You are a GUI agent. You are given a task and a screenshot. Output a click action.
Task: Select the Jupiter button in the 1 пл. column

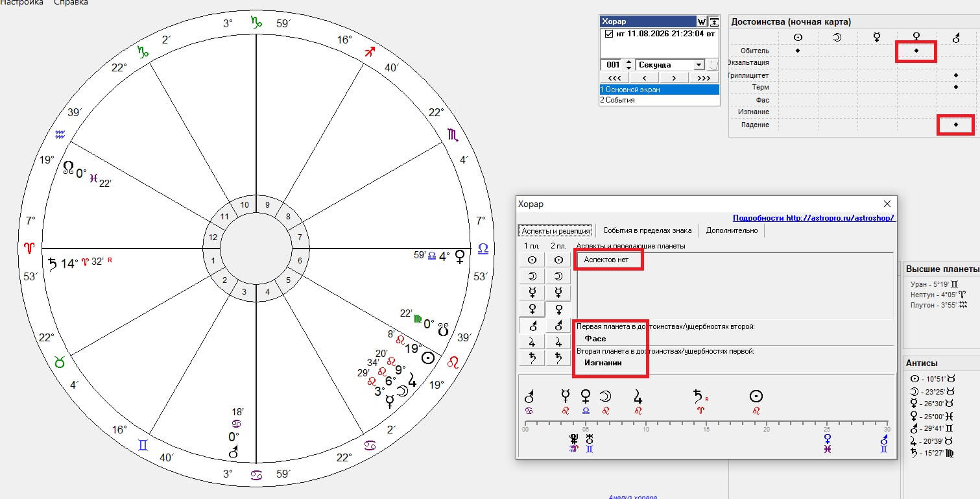click(532, 341)
